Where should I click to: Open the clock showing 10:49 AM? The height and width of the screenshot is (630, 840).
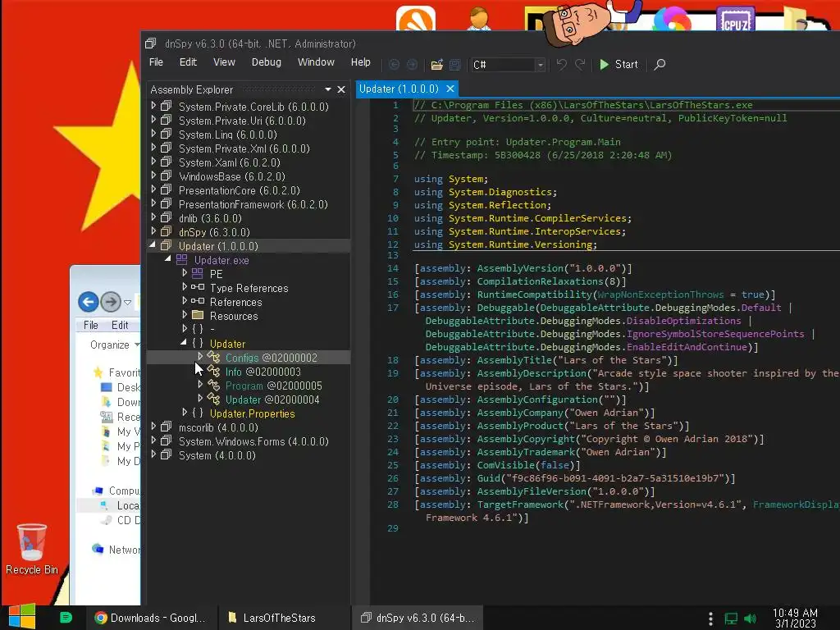point(795,618)
